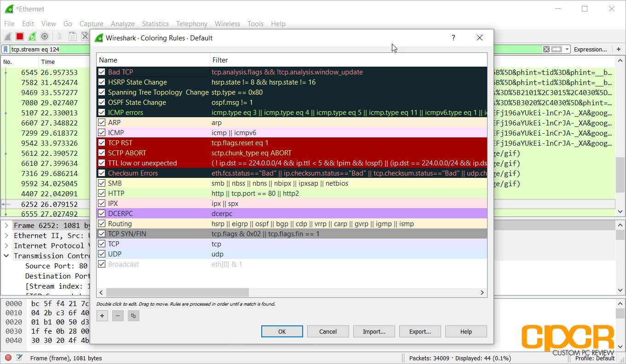626x364 pixels.
Task: Confirm coloring rules with OK
Action: point(282,331)
